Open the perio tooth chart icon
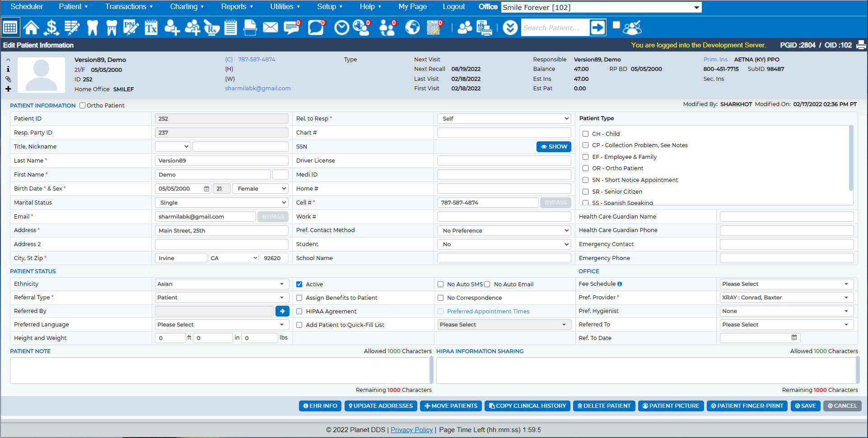Screen dimensions: 868x438 click(x=112, y=28)
